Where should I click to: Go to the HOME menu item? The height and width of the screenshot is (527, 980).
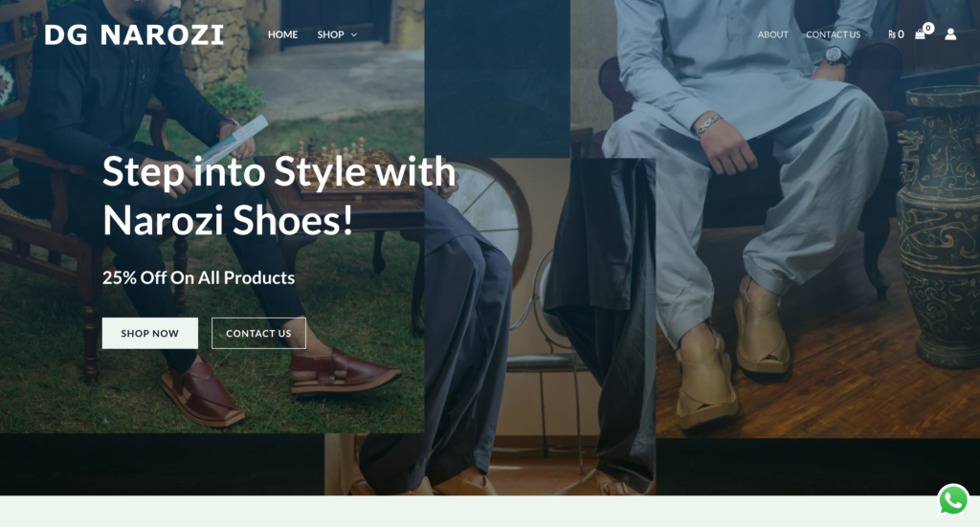pos(282,34)
